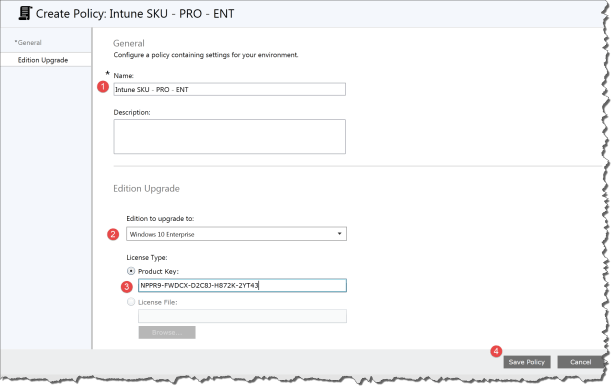The width and height of the screenshot is (615, 389).
Task: Click the Cancel button
Action: (580, 362)
